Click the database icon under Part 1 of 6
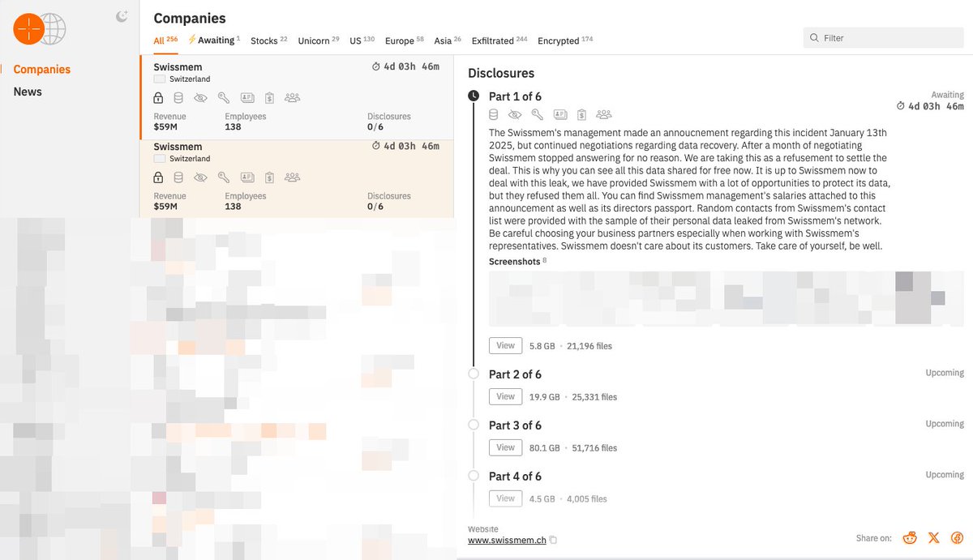The height and width of the screenshot is (560, 973). coord(494,115)
